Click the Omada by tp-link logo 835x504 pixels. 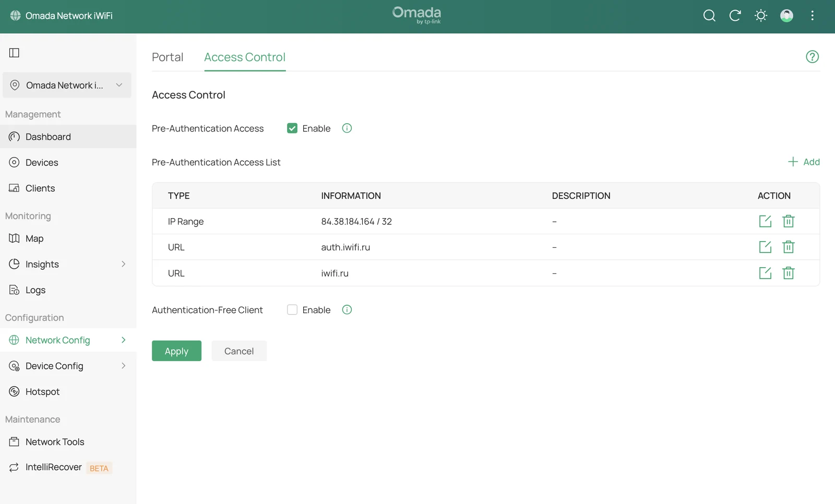click(x=416, y=15)
